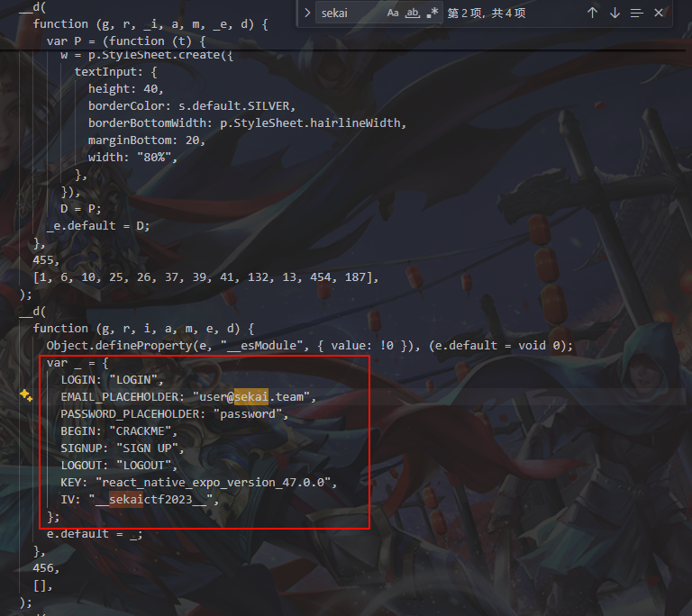692x616 pixels.
Task: Click the highlighted 'sekai' in IV value
Action: [125, 500]
